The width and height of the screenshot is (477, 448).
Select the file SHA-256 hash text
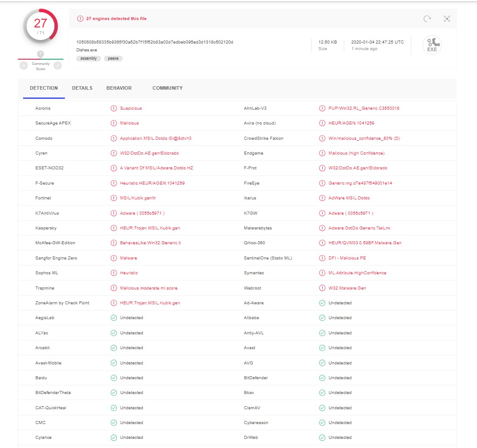point(155,42)
